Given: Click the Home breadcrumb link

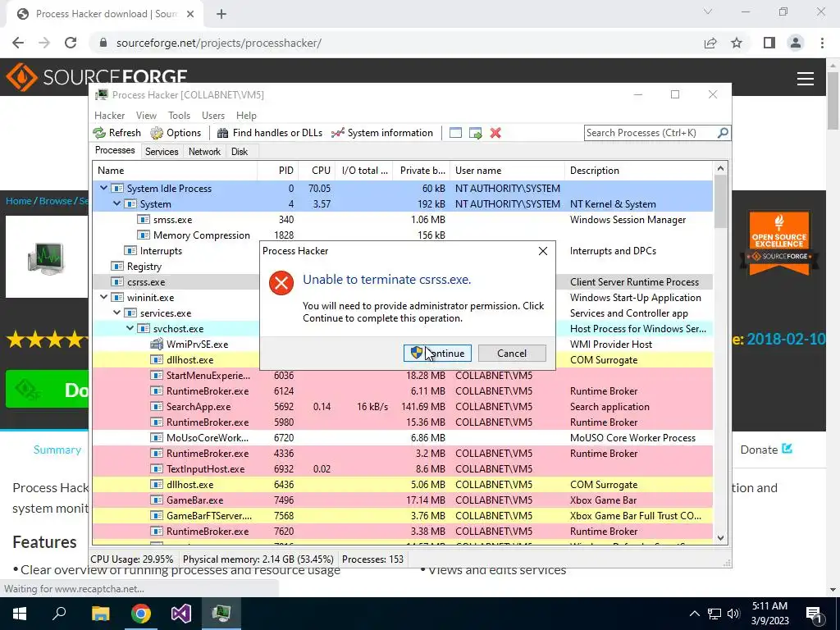Looking at the screenshot, I should tap(19, 201).
